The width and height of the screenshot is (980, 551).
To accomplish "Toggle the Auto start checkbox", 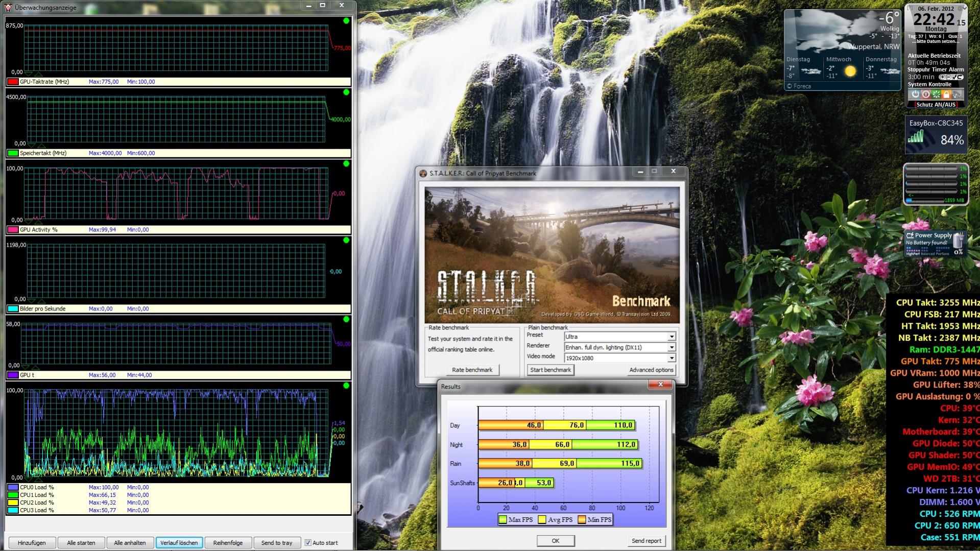I will click(308, 542).
